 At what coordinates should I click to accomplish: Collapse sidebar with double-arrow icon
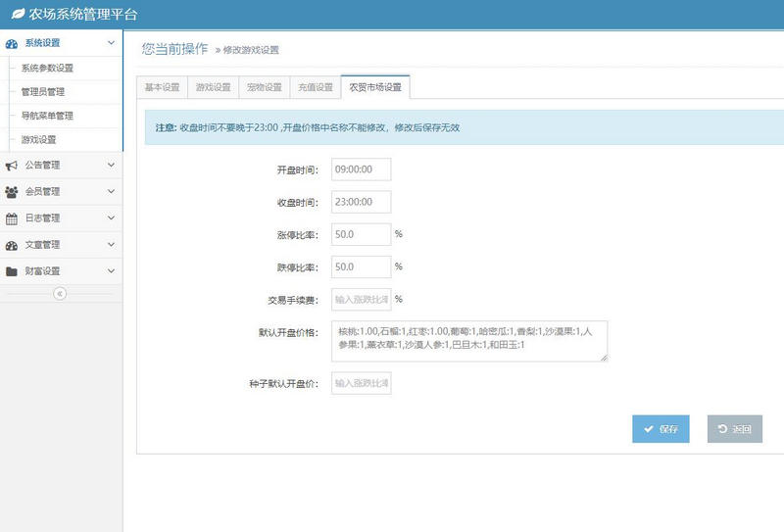tap(60, 294)
